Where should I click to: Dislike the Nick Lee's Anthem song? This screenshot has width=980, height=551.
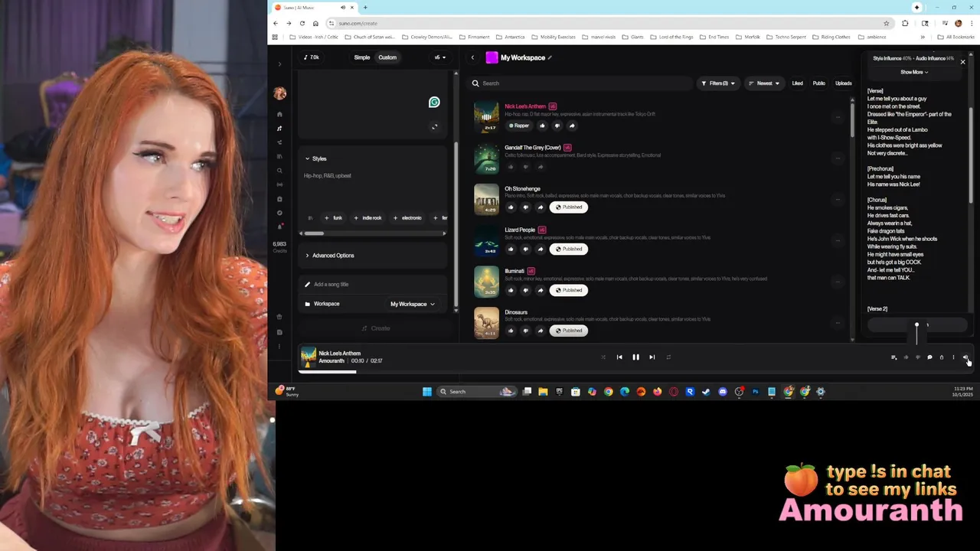[557, 126]
